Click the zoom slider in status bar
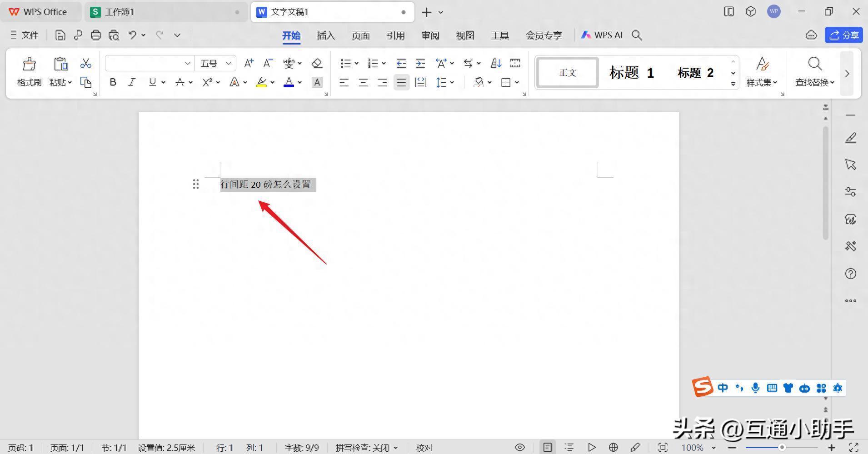 coord(782,447)
